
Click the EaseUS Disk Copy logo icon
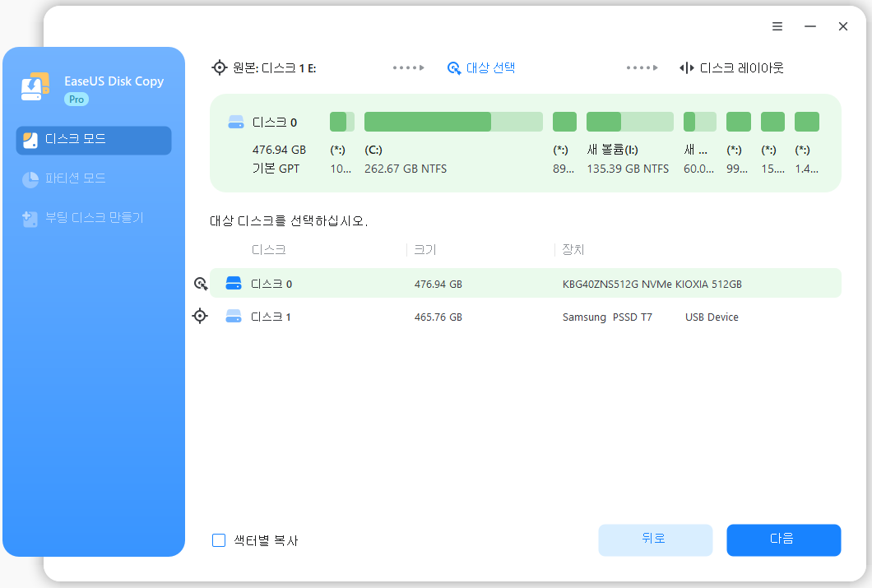[35, 86]
